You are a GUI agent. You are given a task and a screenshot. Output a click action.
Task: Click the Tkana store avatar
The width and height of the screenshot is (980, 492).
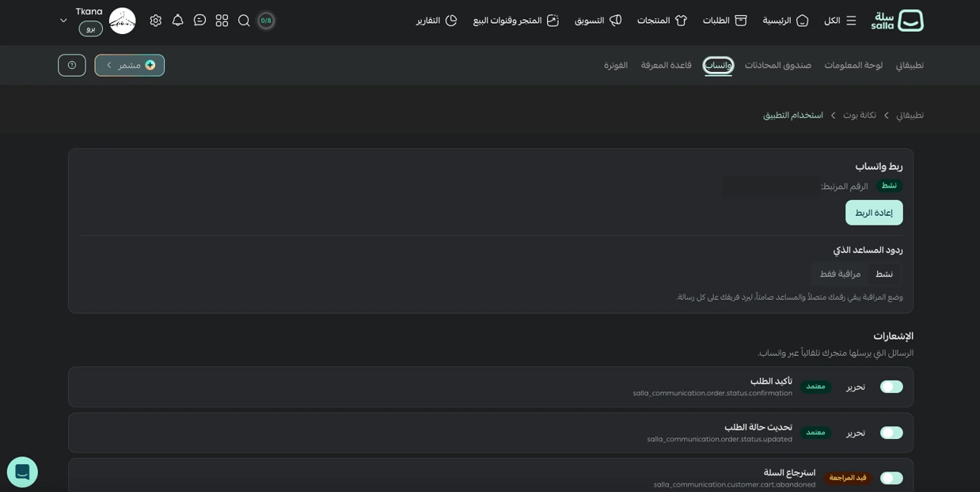122,21
